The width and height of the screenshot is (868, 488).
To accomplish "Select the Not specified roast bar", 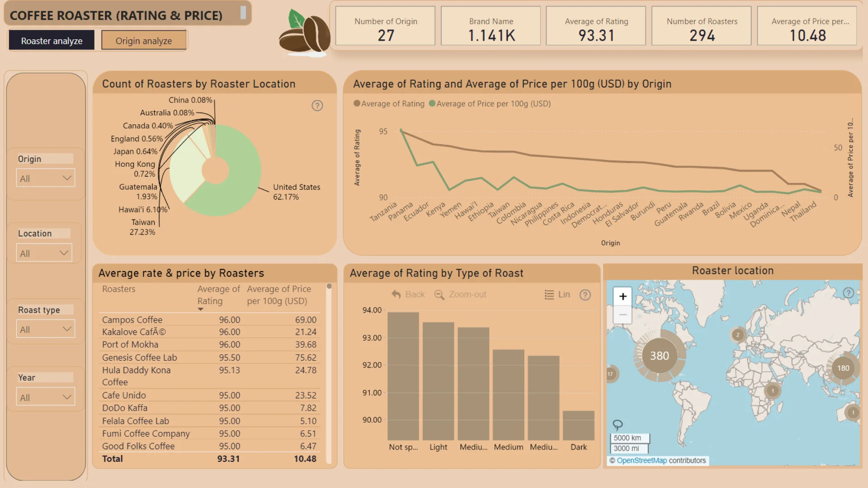I will coord(403,376).
